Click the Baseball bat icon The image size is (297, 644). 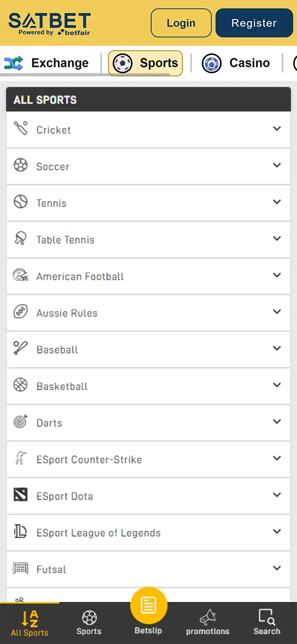(x=21, y=348)
